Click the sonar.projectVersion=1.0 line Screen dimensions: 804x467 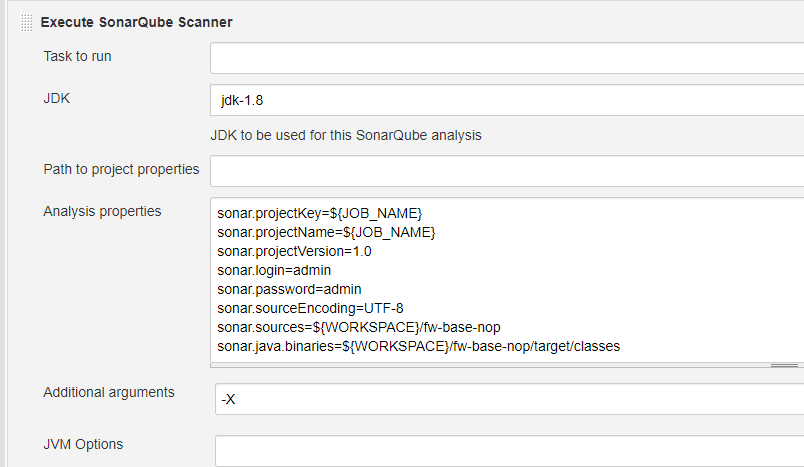coord(294,251)
